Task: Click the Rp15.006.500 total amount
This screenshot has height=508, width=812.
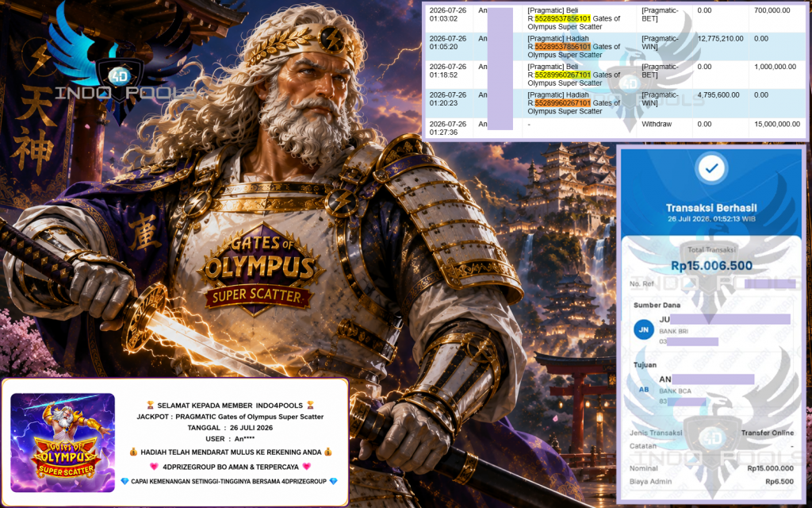Action: 711,266
